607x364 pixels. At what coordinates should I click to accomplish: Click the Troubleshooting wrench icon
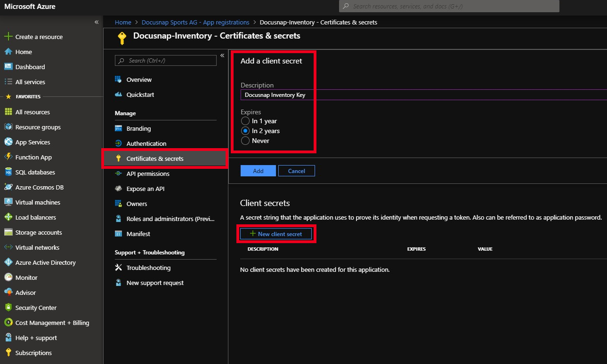pos(118,268)
